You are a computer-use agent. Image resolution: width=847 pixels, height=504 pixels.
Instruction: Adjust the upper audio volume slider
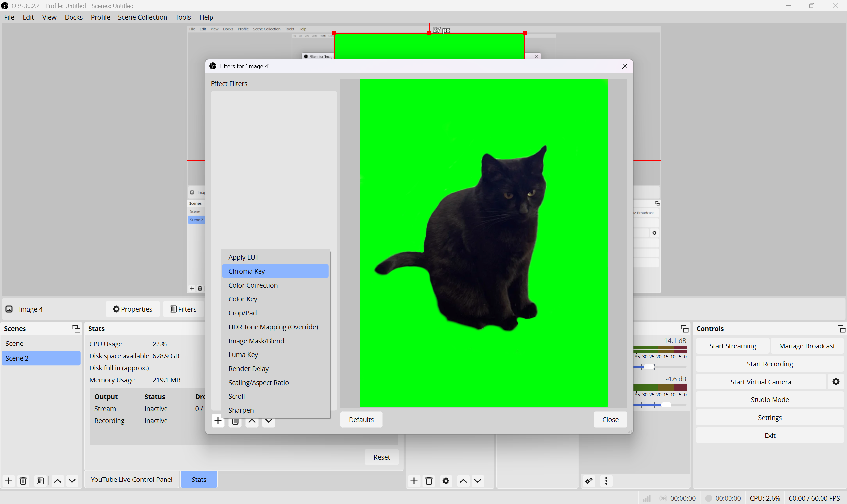pos(649,367)
